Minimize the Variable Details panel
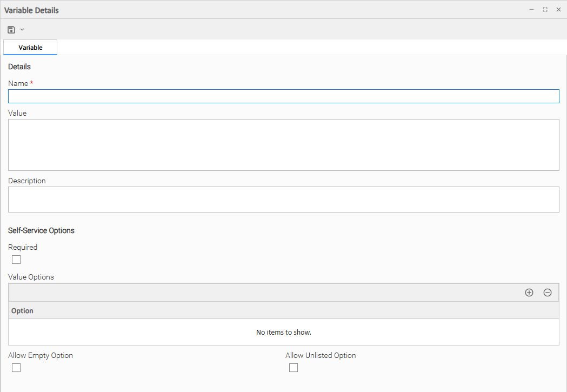 point(531,10)
